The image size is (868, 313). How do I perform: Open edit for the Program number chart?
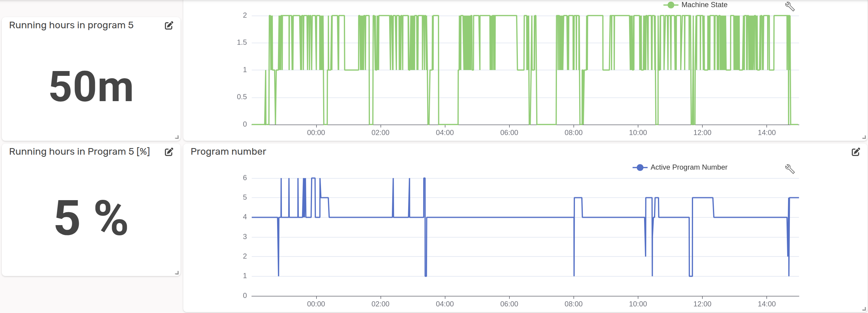click(856, 152)
